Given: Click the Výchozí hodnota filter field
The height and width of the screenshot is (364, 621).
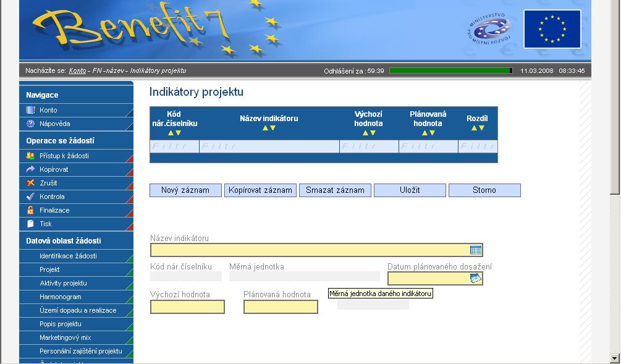Looking at the screenshot, I should coord(369,146).
